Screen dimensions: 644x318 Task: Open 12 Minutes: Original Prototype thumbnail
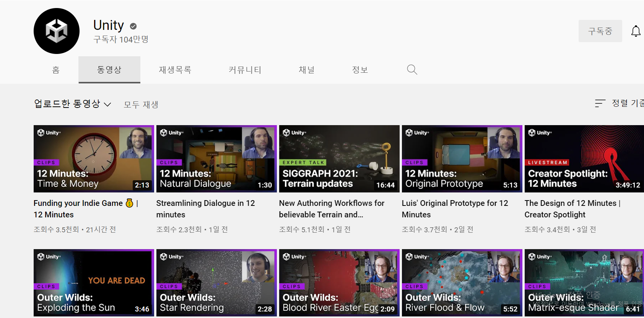tap(462, 159)
